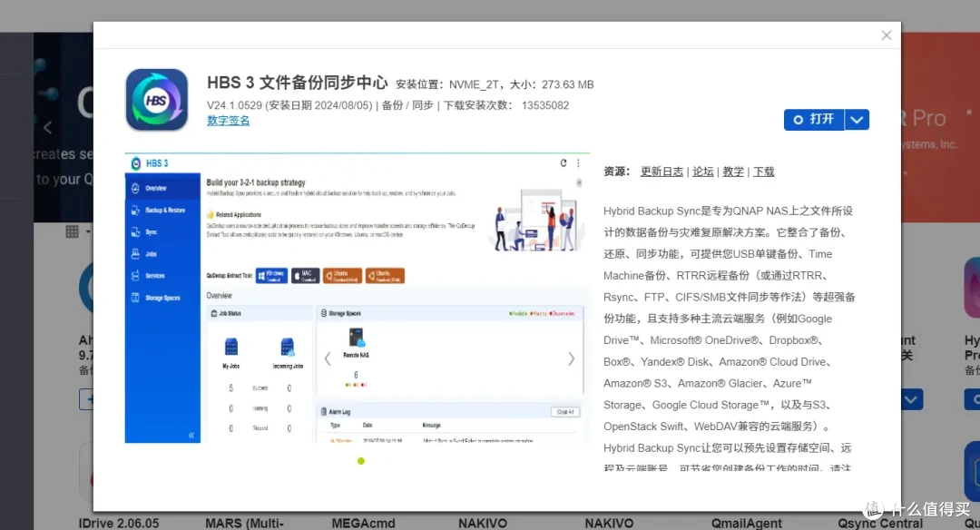The width and height of the screenshot is (980, 530).
Task: Select the green carousel indicator dot
Action: [360, 461]
